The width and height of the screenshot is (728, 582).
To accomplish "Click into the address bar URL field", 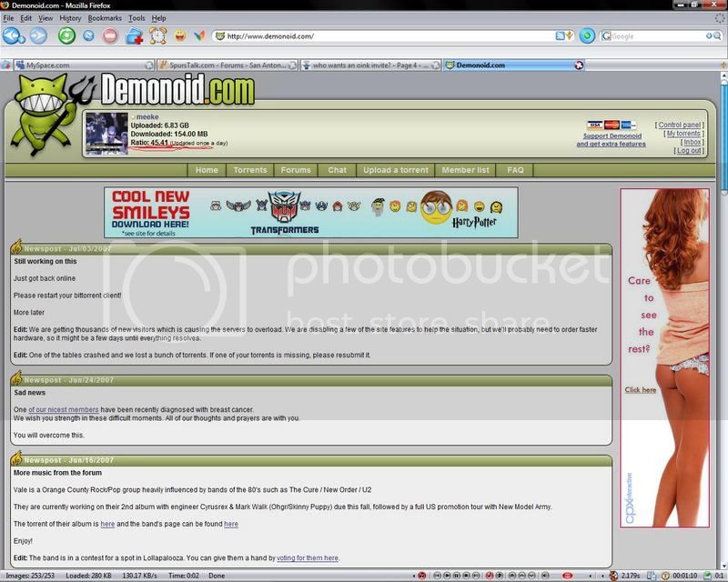I will pyautogui.click(x=389, y=36).
